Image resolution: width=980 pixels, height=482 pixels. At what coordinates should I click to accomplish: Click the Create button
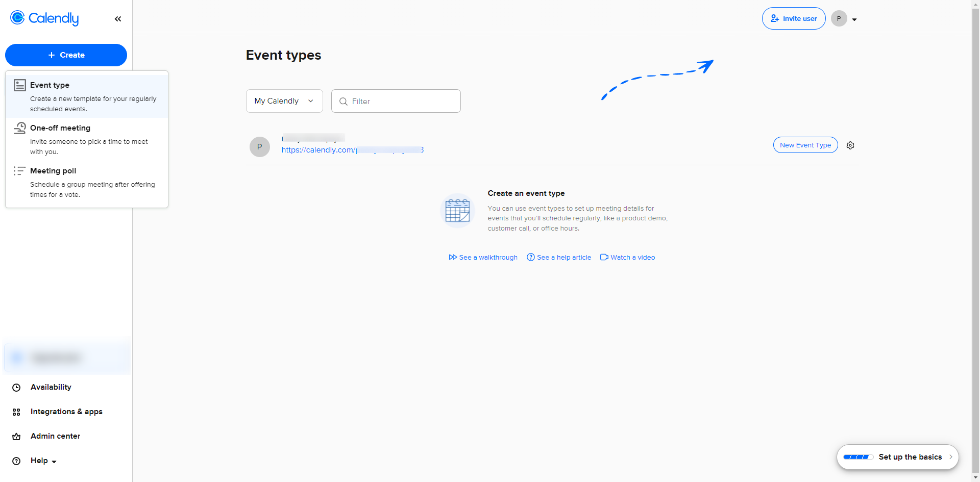pyautogui.click(x=66, y=55)
